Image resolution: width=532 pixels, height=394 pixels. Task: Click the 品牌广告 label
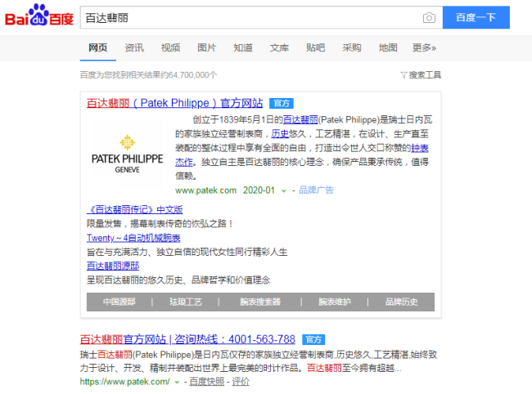[x=316, y=190]
